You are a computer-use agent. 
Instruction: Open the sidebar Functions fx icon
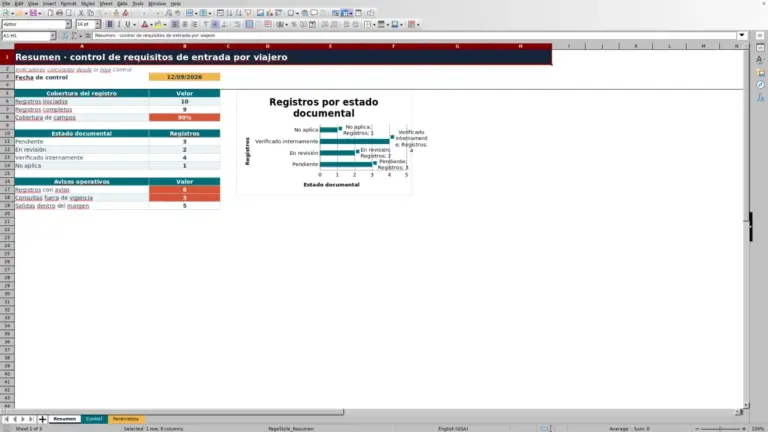click(760, 97)
